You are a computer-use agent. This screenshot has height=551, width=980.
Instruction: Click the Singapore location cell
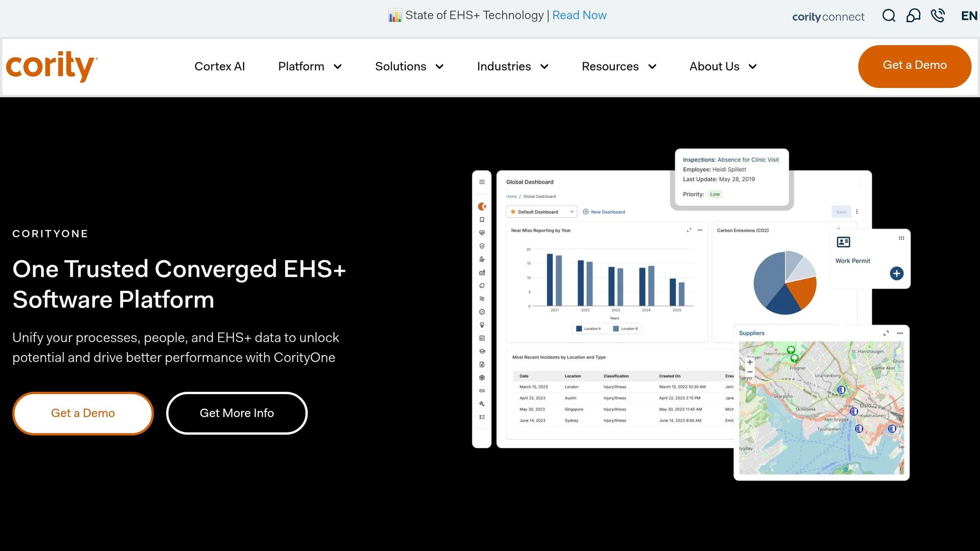574,409
